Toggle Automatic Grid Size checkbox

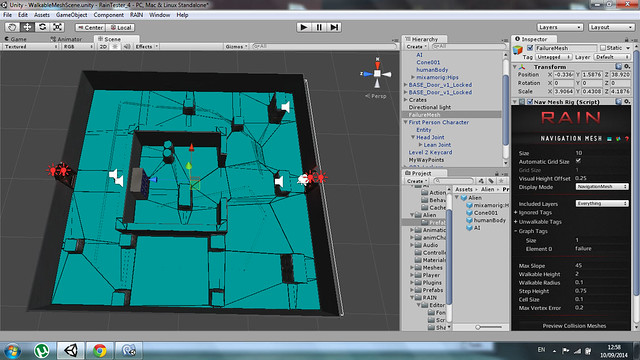(578, 161)
